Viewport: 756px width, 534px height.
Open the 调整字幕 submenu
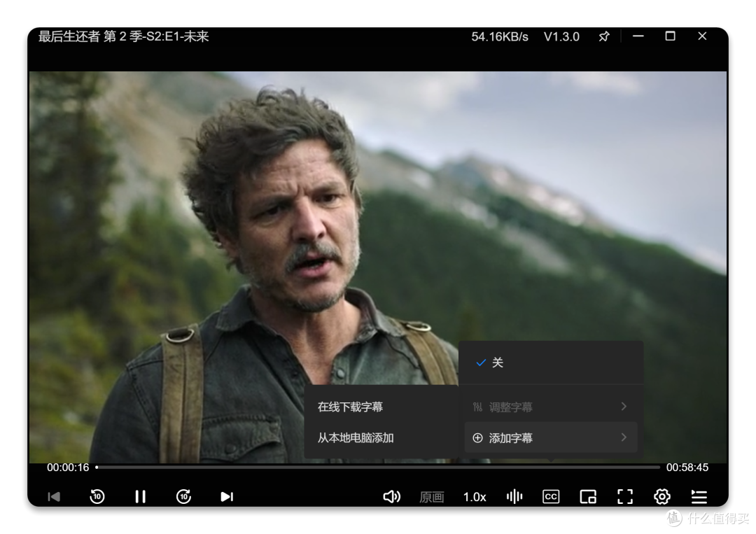pos(551,407)
